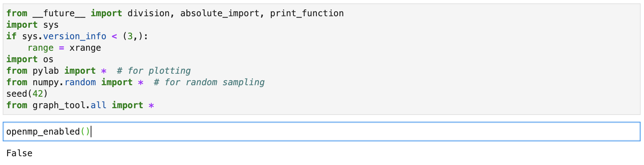Click the 'range = xrange' line

(x=64, y=48)
